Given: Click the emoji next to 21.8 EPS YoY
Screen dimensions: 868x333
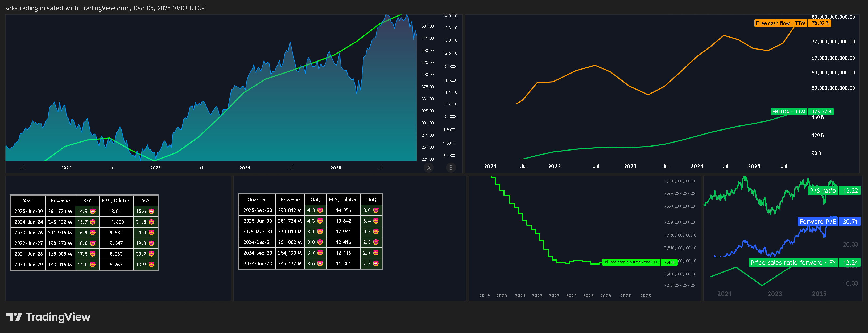Looking at the screenshot, I should [151, 222].
